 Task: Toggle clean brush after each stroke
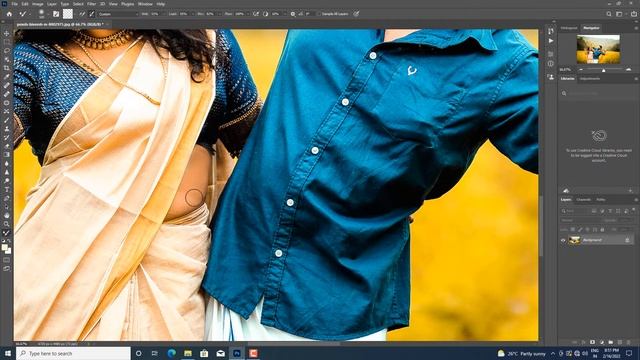[x=92, y=14]
